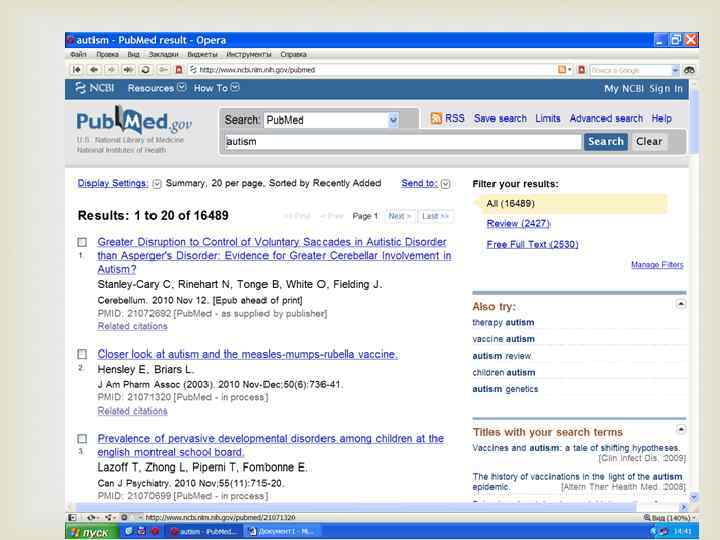Click the orange feed icon in address bar
The height and width of the screenshot is (540, 720).
562,69
